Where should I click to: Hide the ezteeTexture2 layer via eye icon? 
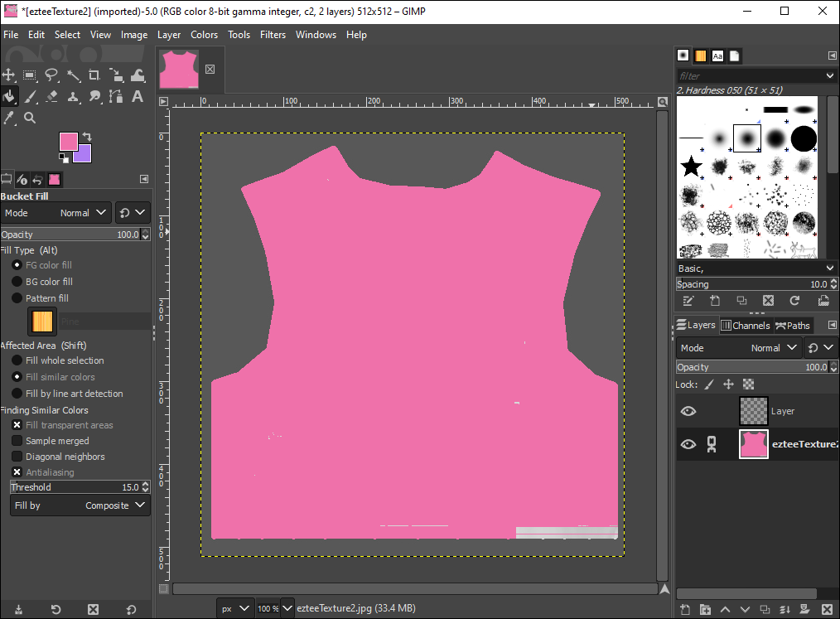click(x=688, y=444)
